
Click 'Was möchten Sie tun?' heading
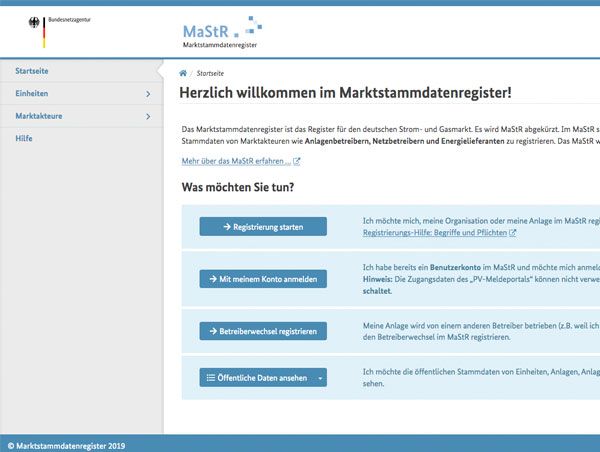pyautogui.click(x=238, y=187)
